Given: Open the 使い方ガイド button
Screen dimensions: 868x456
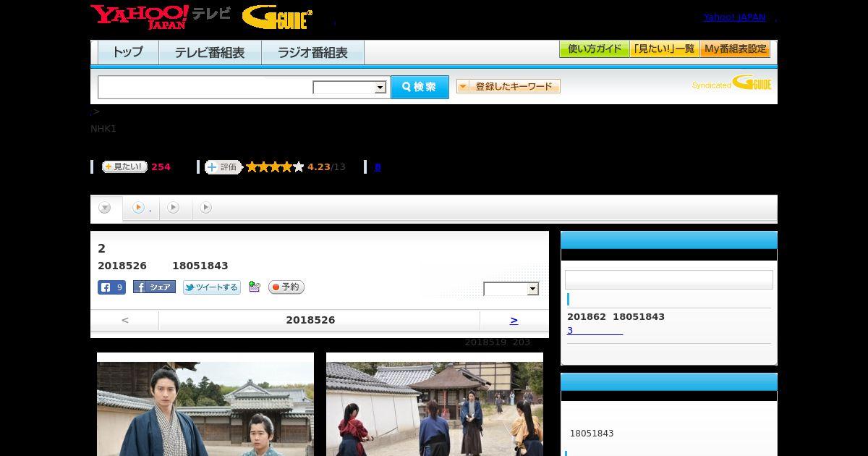Looking at the screenshot, I should pyautogui.click(x=595, y=49).
